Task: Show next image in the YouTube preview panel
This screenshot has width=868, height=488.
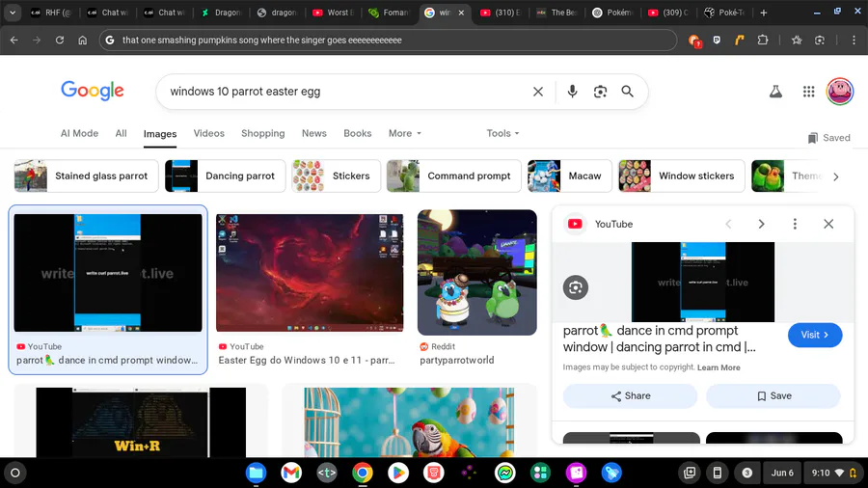Action: (761, 224)
